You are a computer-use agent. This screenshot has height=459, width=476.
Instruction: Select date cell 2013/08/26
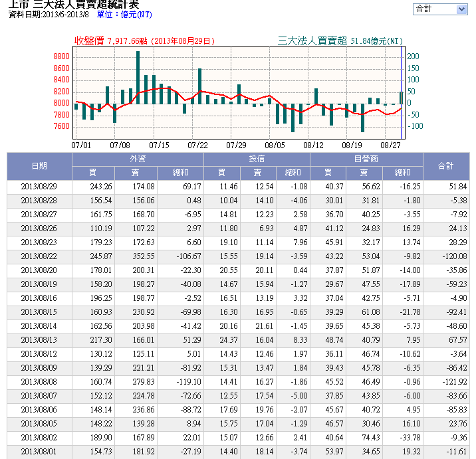click(x=39, y=229)
